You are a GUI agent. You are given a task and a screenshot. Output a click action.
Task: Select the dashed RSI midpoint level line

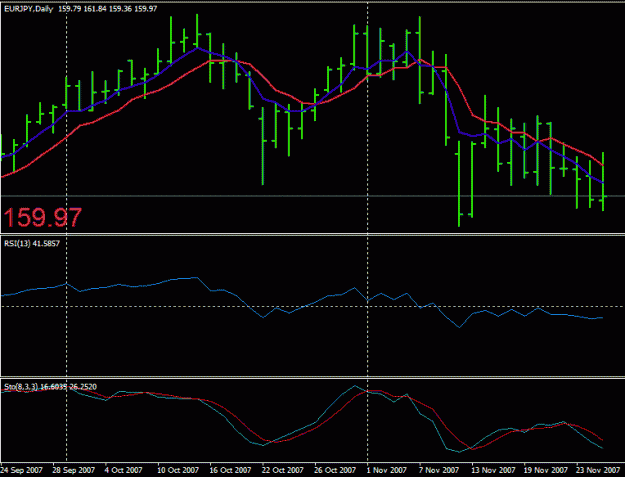(x=312, y=306)
